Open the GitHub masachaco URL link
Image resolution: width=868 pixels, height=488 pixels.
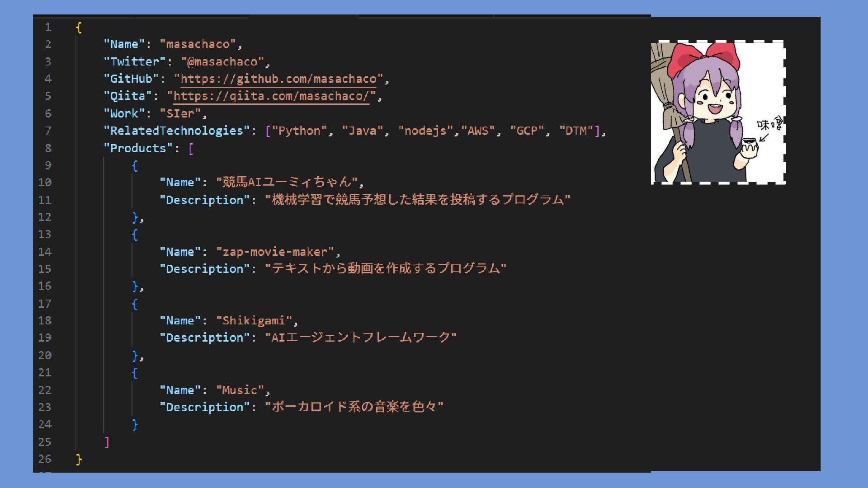click(x=278, y=79)
